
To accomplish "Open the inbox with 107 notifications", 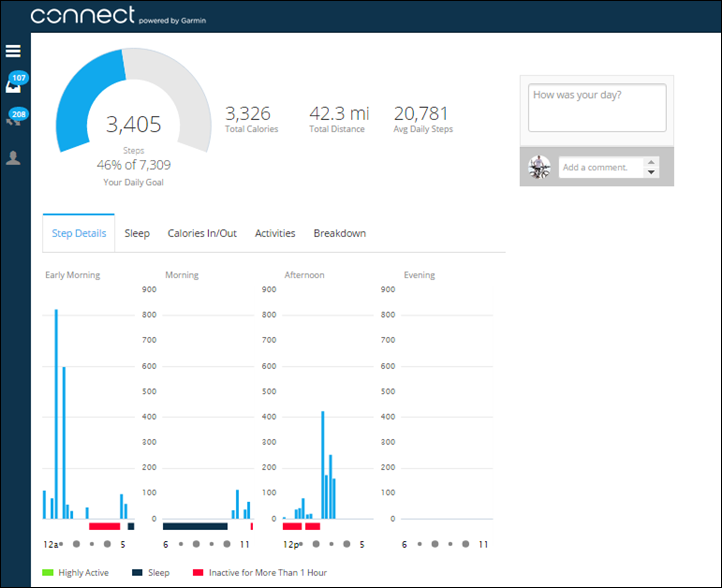I will pos(14,85).
